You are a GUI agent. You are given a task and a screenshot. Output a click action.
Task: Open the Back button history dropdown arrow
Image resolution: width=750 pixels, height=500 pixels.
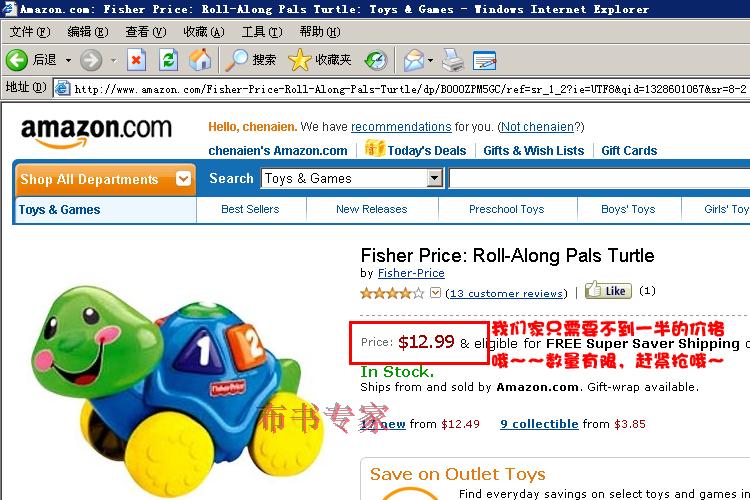pos(68,60)
